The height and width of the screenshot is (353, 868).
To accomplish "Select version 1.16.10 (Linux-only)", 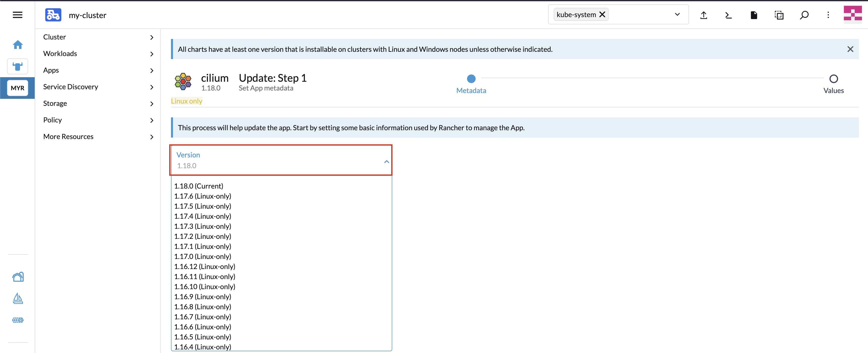I will point(281,287).
